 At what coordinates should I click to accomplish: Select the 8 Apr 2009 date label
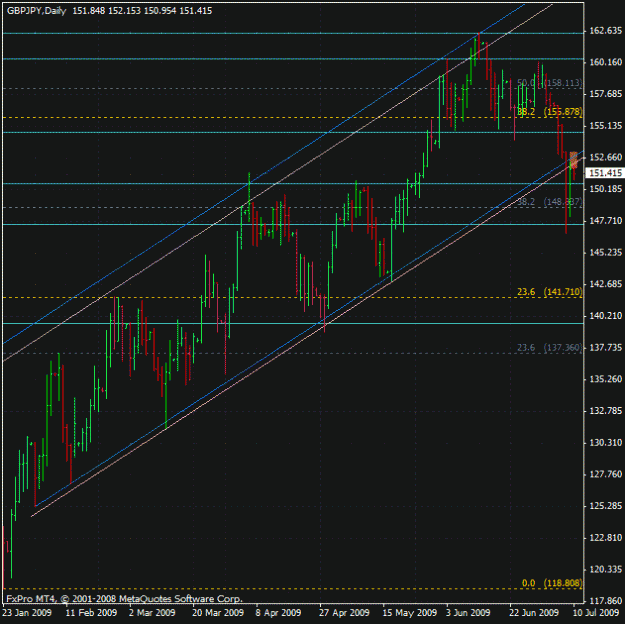[278, 612]
